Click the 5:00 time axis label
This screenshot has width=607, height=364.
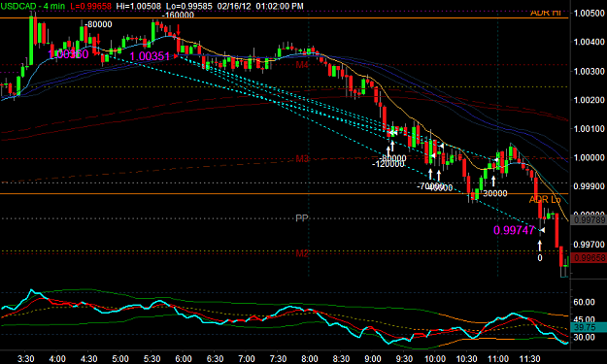(120, 359)
